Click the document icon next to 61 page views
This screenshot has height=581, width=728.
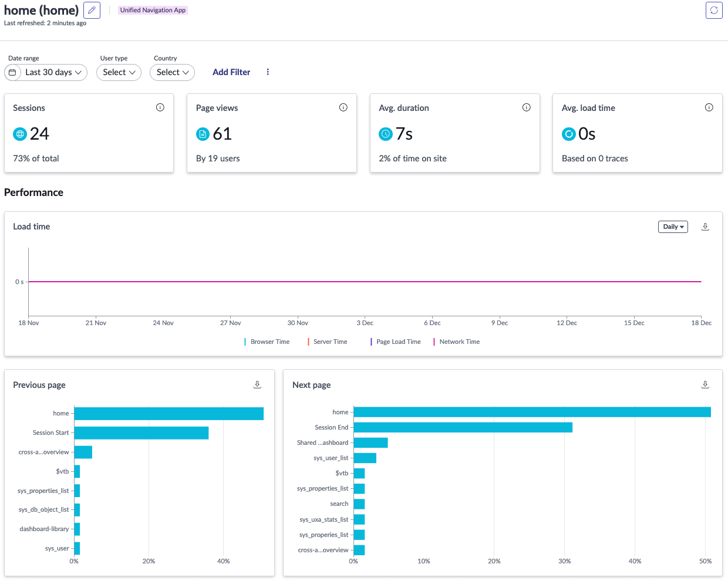[203, 134]
